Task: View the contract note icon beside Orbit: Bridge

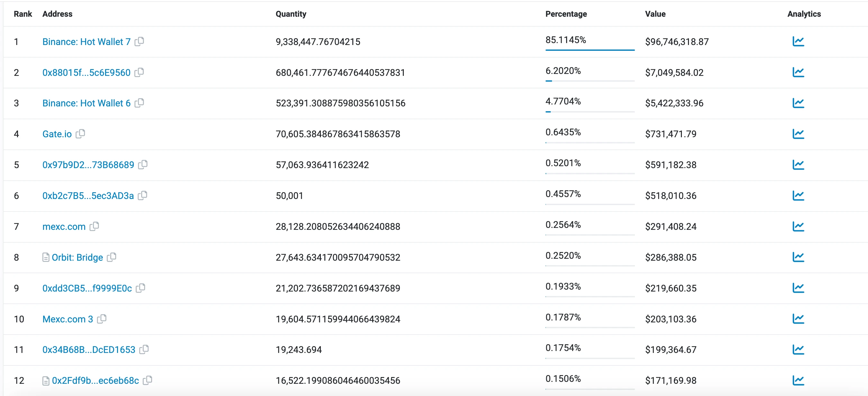Action: (46, 257)
